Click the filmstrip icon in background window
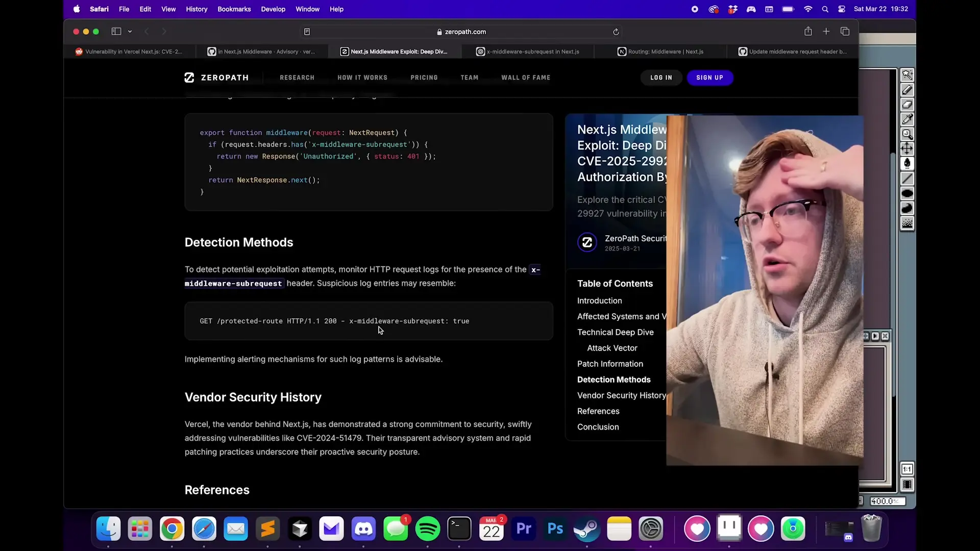The image size is (980, 551). tap(907, 485)
